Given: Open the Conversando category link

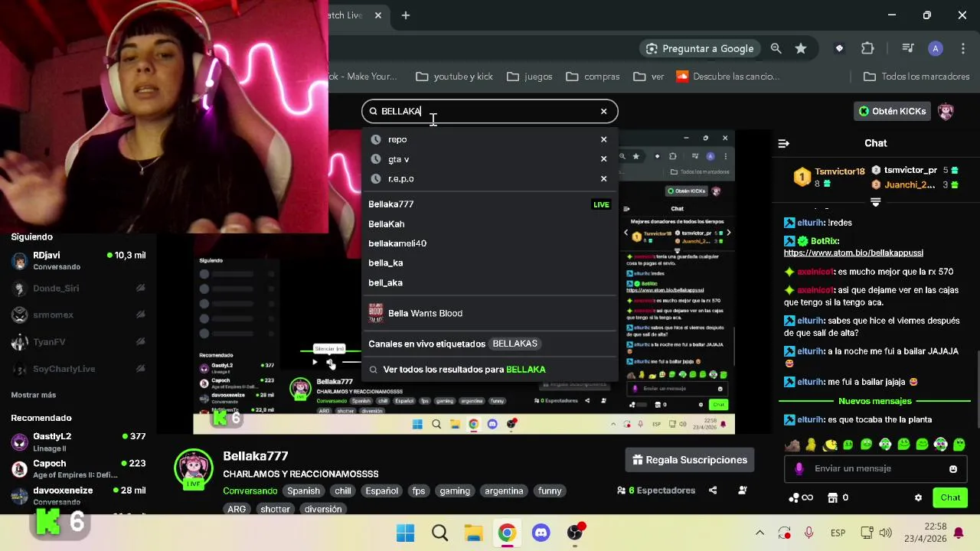Looking at the screenshot, I should 250,491.
